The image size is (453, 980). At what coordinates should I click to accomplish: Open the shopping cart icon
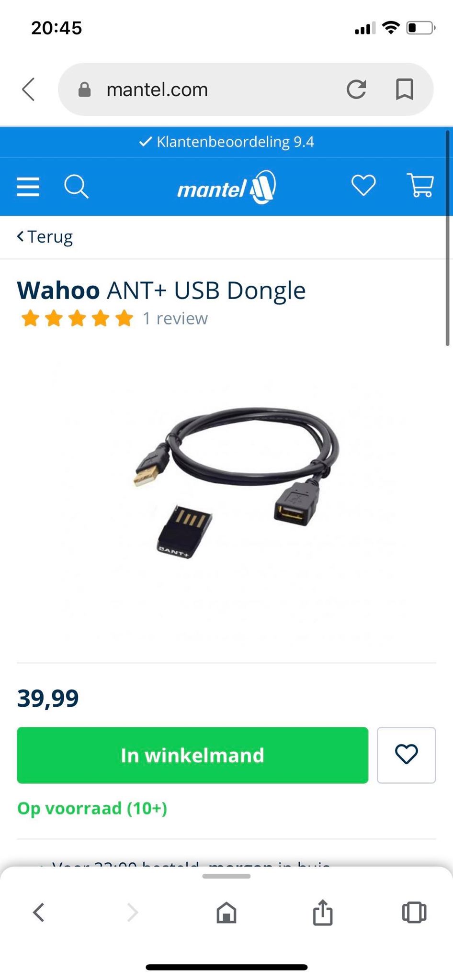coord(420,185)
